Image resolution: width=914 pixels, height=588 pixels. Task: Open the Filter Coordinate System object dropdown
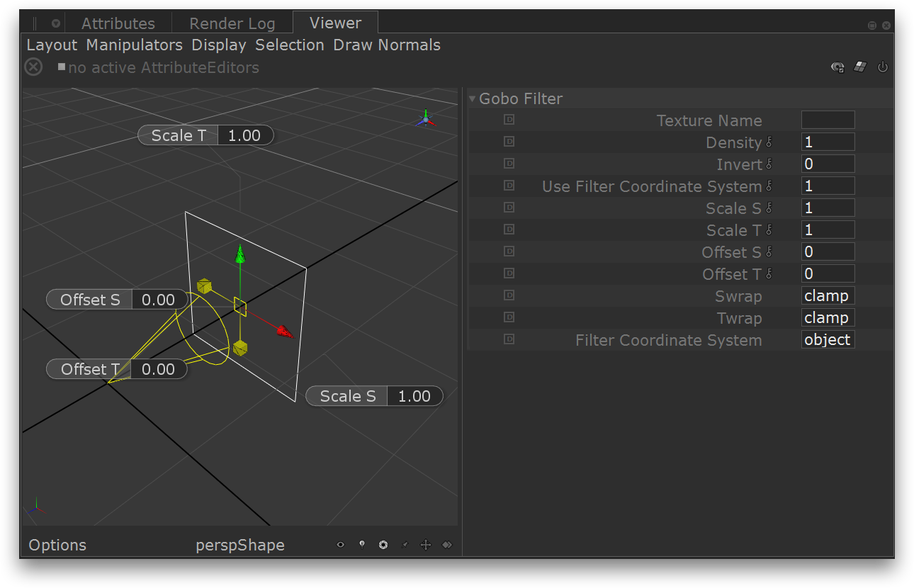click(827, 340)
